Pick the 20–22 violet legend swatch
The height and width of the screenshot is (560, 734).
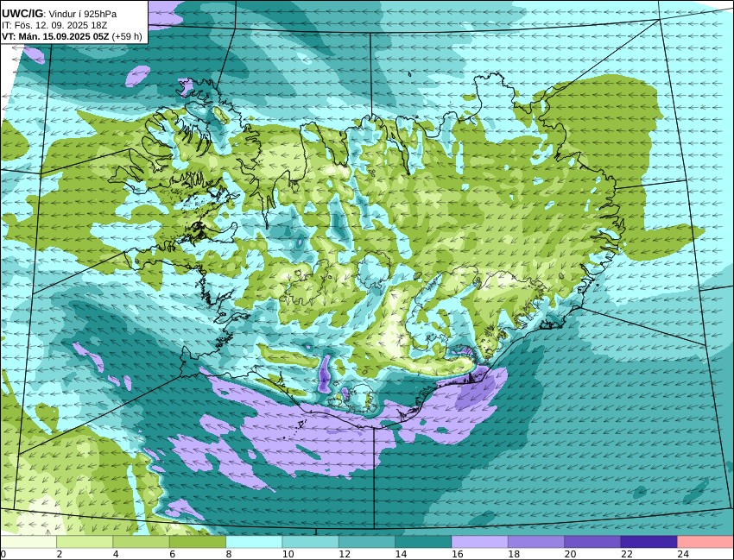pos(592,542)
